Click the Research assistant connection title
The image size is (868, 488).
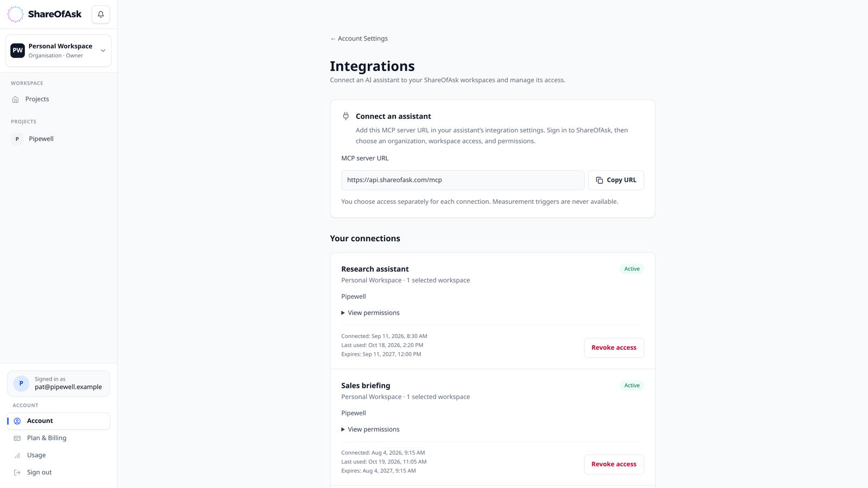375,269
